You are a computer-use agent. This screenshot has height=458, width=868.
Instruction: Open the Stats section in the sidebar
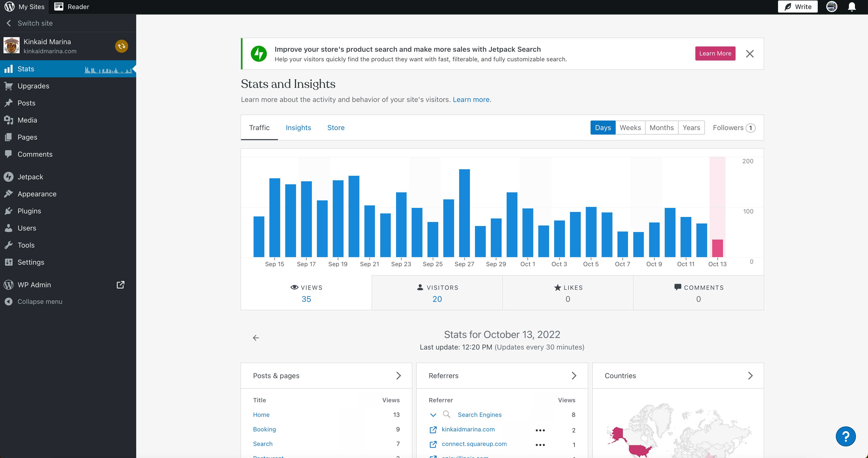26,69
